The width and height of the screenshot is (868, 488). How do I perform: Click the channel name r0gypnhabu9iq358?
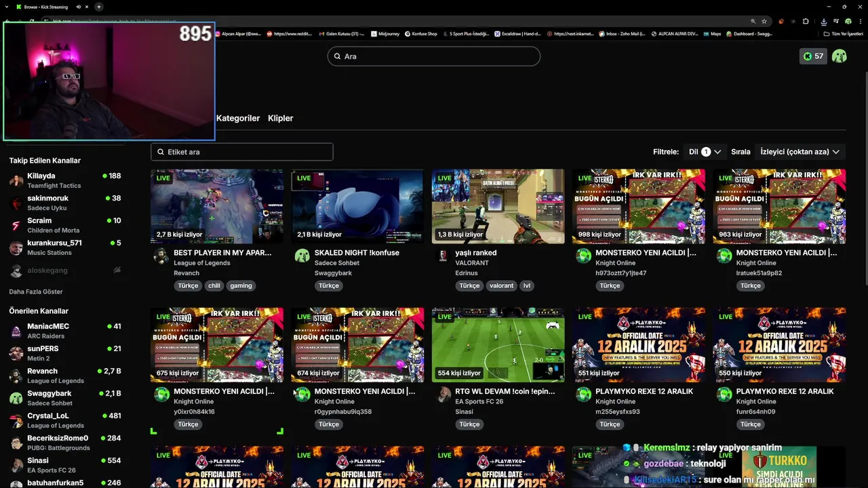coord(343,411)
